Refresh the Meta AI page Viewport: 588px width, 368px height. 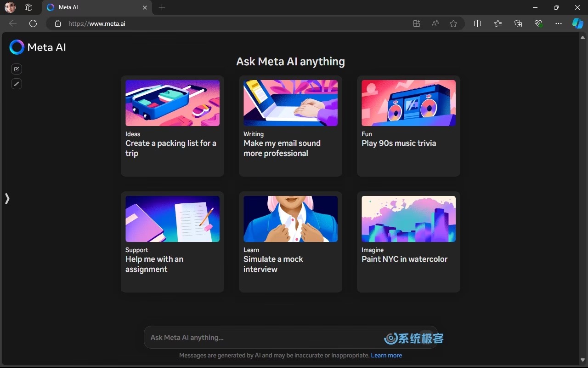pos(33,23)
